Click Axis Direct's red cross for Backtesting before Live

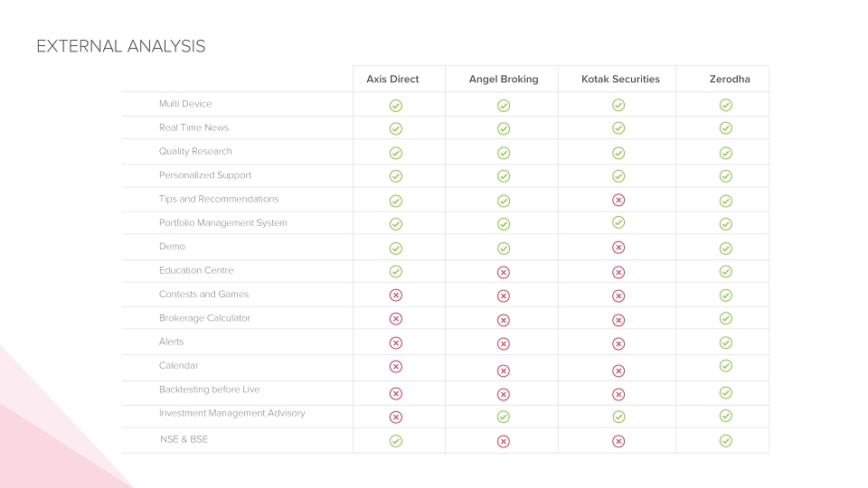click(396, 393)
